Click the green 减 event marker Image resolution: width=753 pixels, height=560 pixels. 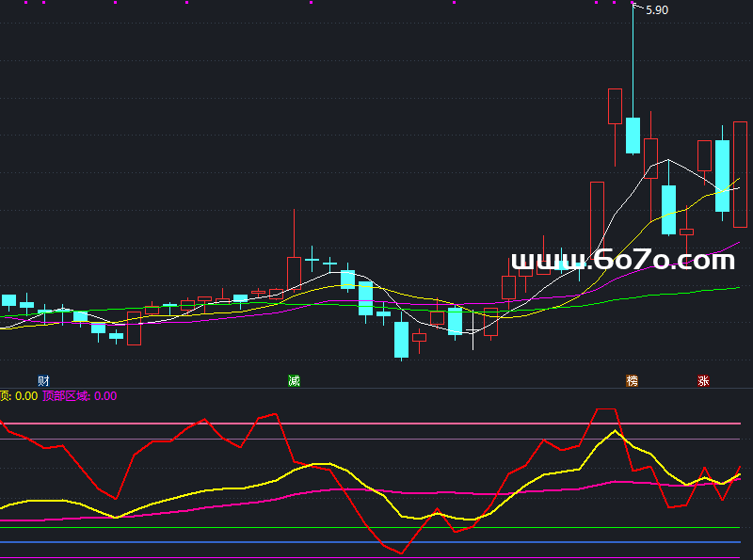pos(294,380)
